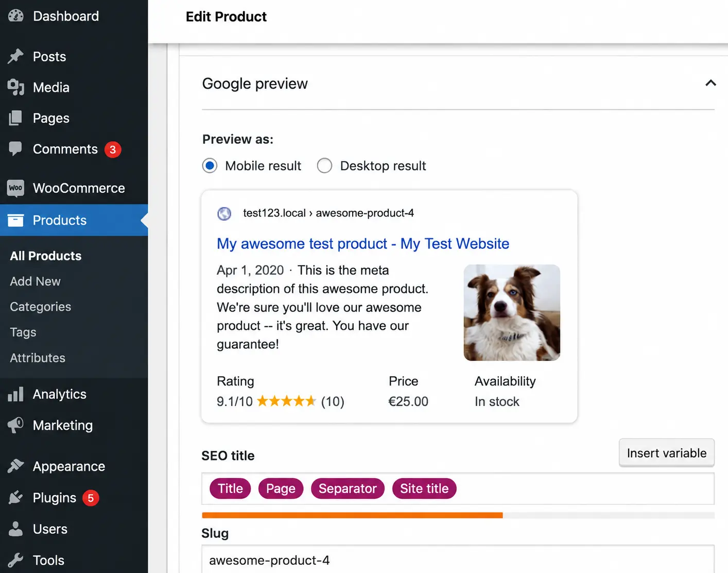The image size is (728, 573).
Task: Click the Page variable tag in SEO title
Action: pos(281,488)
